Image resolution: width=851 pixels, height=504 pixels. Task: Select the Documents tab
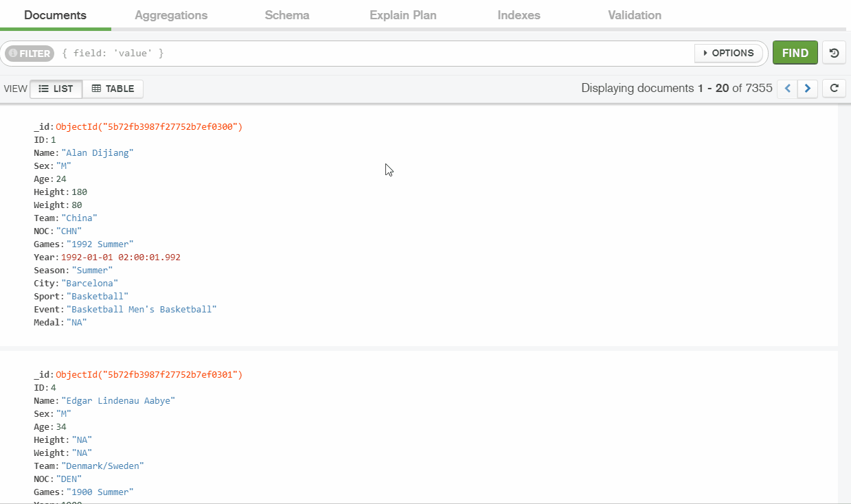tap(55, 15)
